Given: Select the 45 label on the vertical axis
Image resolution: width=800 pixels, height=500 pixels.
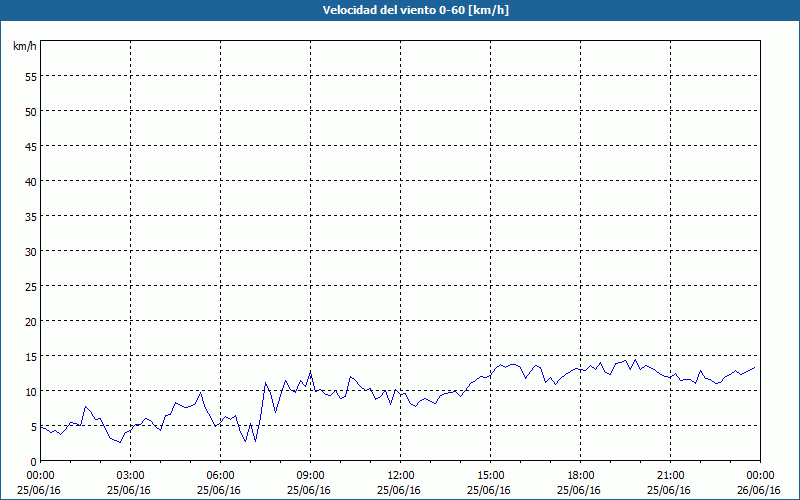Looking at the screenshot, I should [x=30, y=146].
